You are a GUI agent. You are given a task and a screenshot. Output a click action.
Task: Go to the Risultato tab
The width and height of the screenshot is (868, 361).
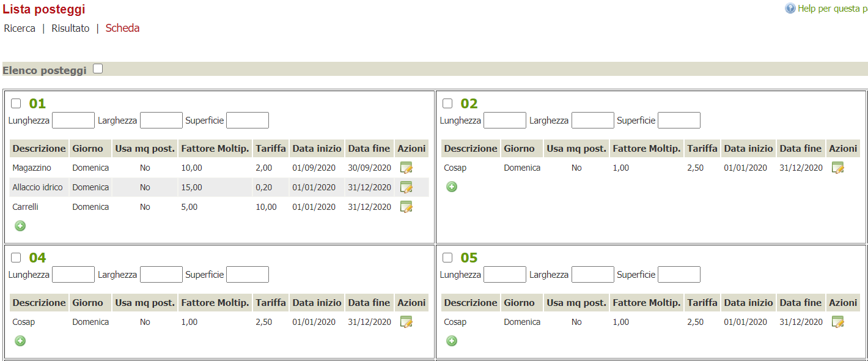(70, 28)
